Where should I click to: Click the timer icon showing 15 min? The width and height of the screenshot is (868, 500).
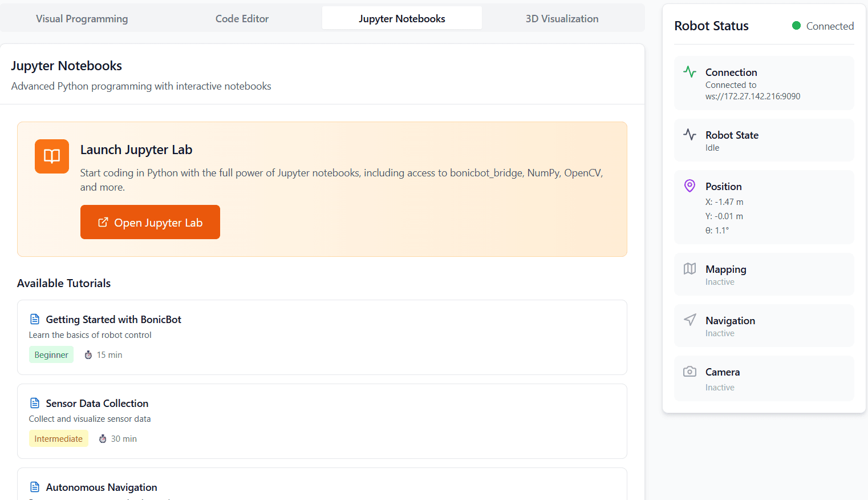pos(88,354)
